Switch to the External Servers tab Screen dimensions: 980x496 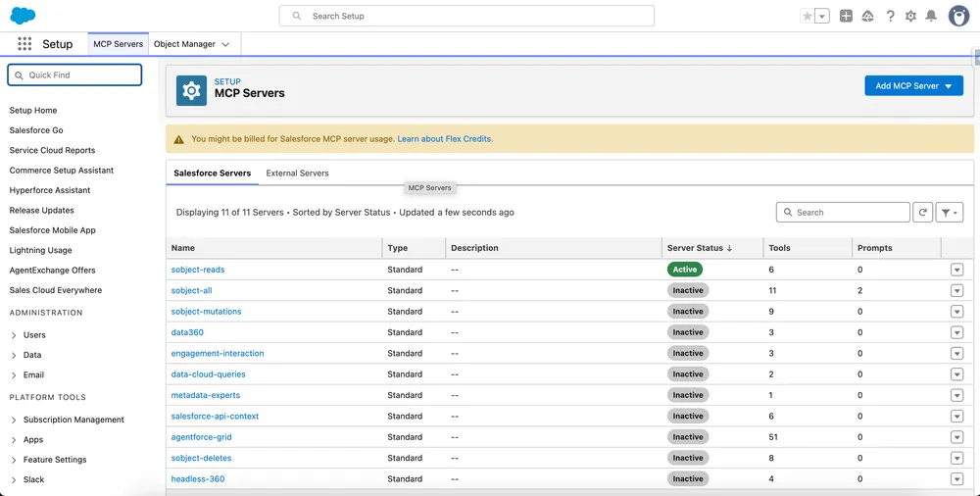click(298, 174)
